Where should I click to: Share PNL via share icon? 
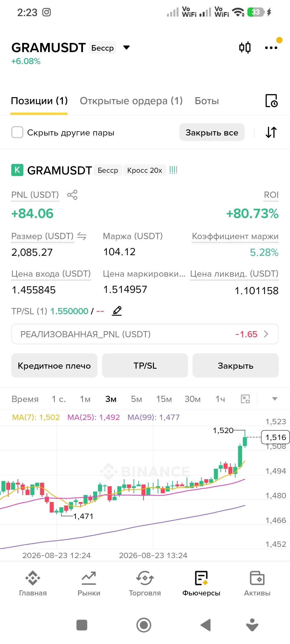[x=72, y=195]
